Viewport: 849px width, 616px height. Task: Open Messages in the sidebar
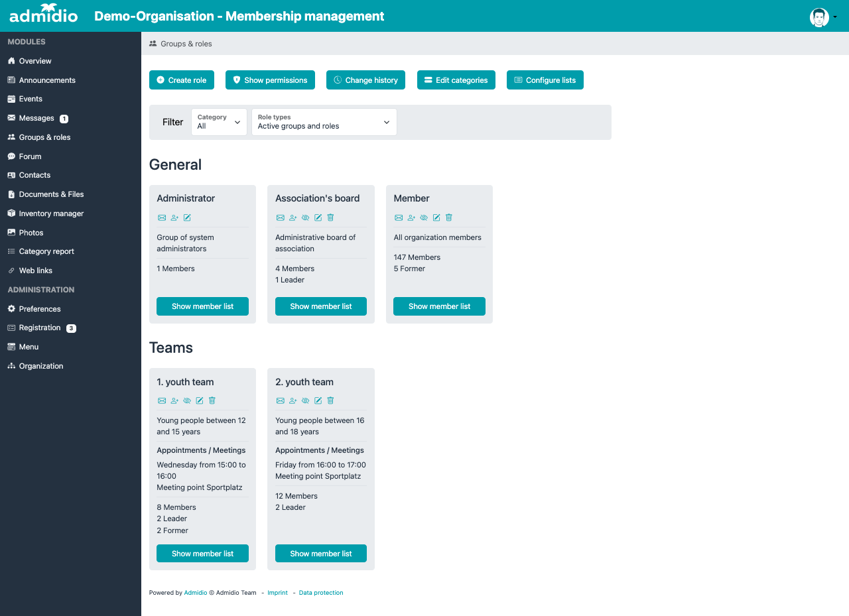pos(36,118)
